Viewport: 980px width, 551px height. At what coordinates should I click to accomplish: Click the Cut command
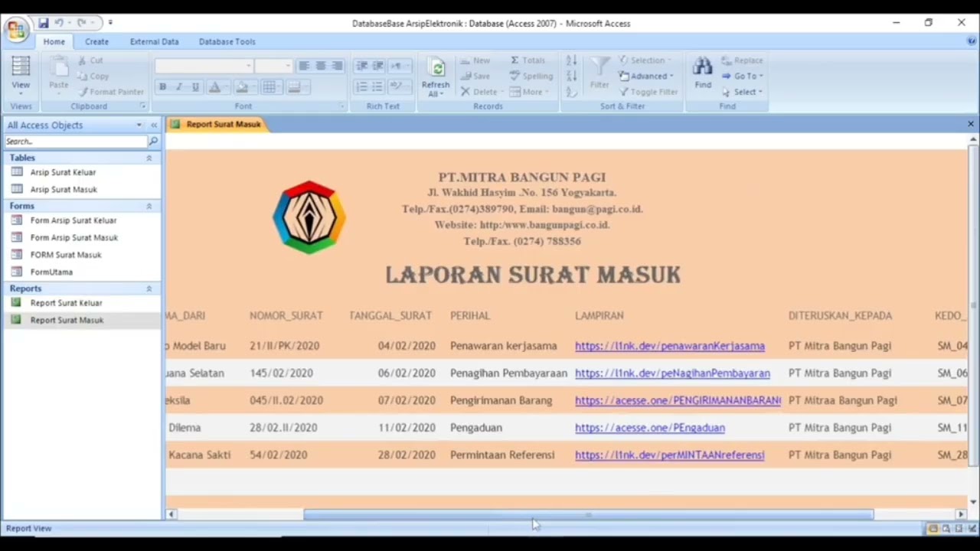pyautogui.click(x=90, y=60)
